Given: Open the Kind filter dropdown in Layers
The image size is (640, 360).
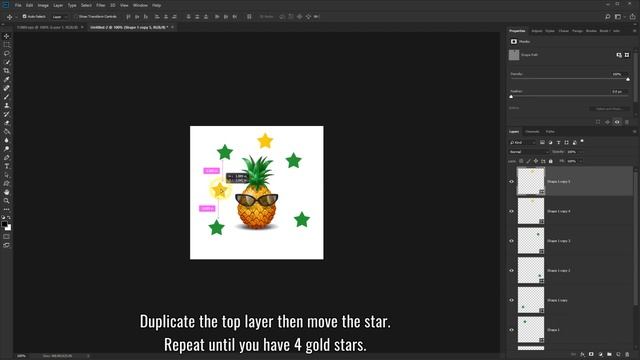Looking at the screenshot, I should [522, 142].
